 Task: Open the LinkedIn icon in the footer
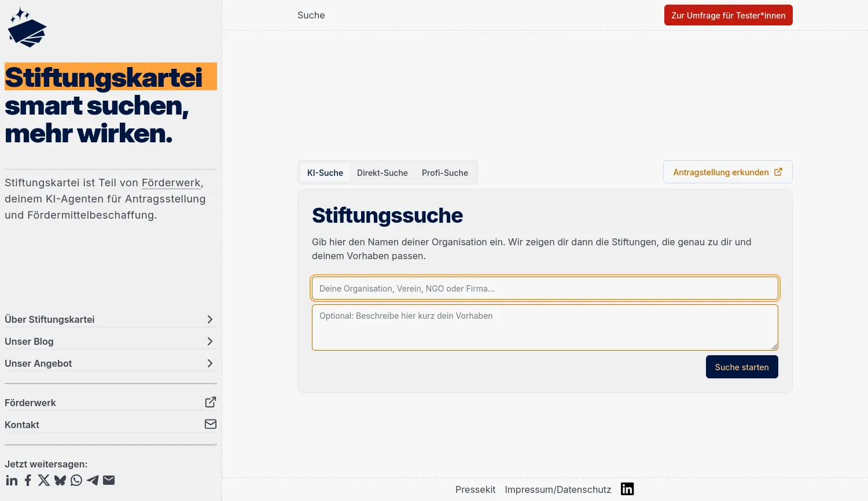click(627, 489)
